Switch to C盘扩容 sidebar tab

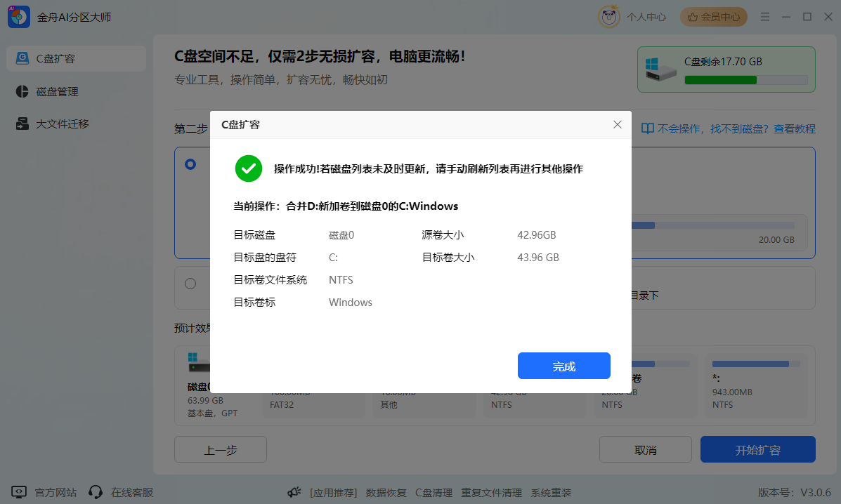[76, 58]
